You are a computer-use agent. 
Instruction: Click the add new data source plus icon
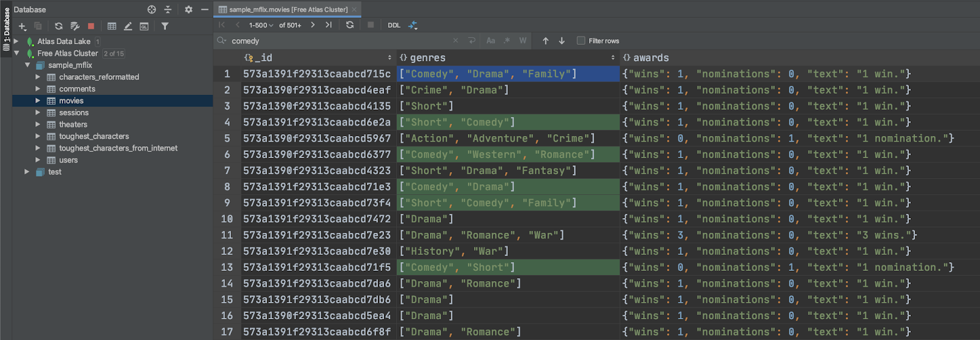(22, 26)
